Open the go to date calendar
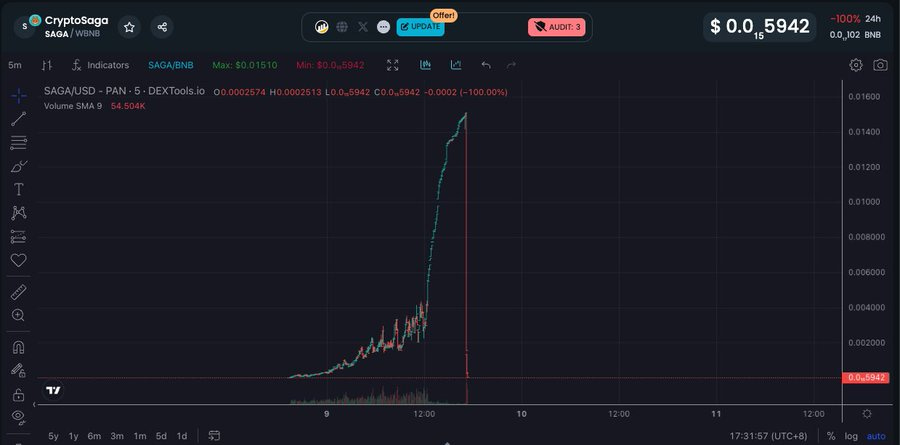 tap(214, 436)
